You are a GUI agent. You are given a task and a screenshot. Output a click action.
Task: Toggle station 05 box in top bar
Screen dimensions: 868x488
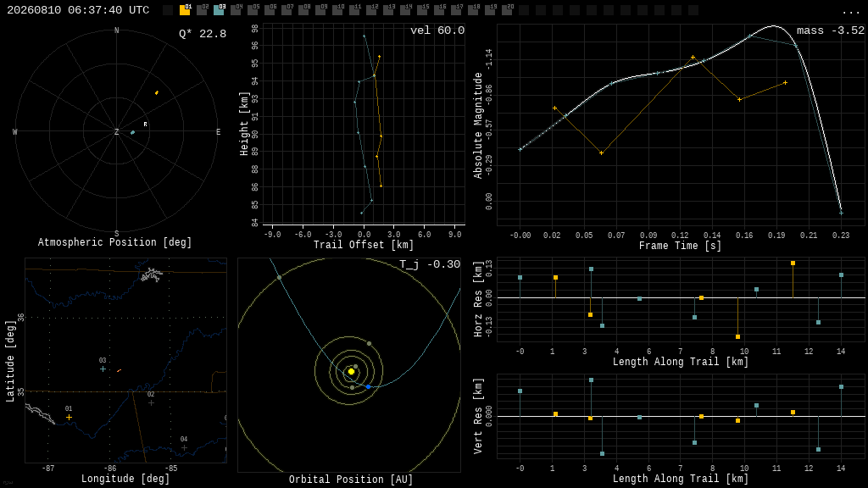[x=253, y=10]
